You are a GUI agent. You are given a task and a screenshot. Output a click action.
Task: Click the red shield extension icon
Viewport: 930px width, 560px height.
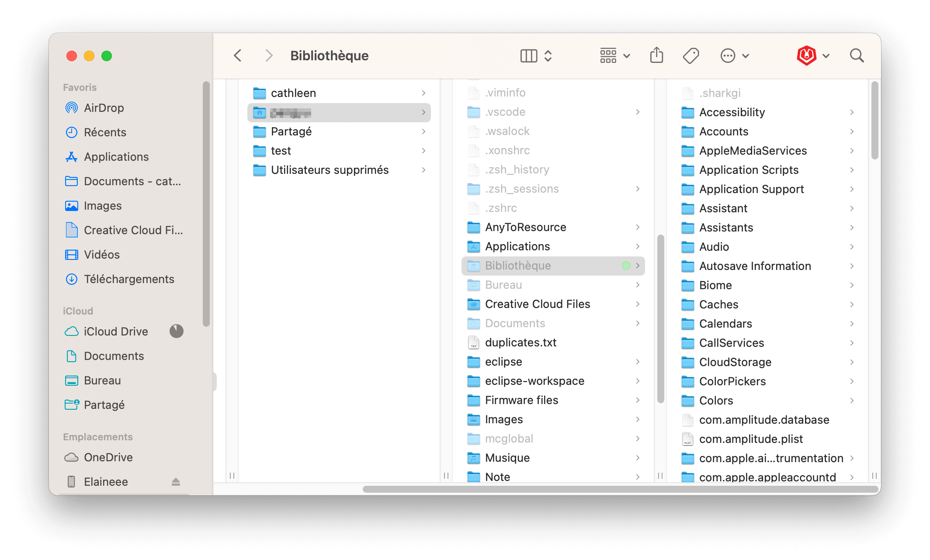pos(807,55)
